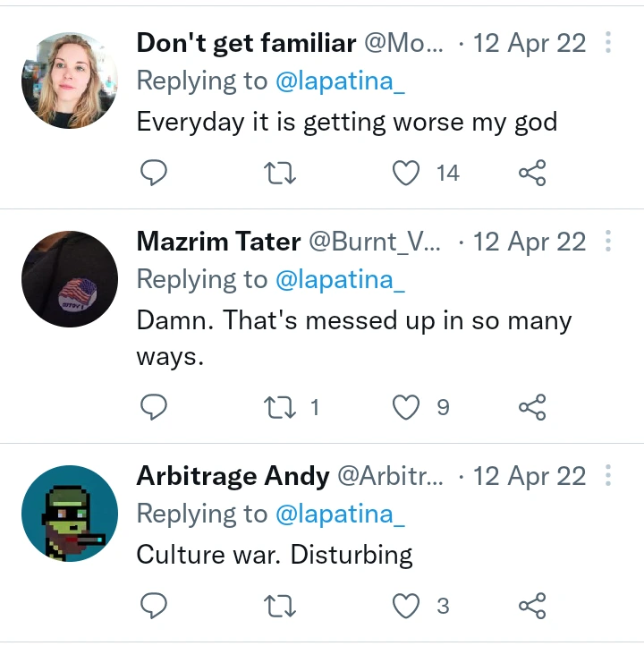Retweet the 'Everyday it is getting worse' tweet
The height and width of the screenshot is (646, 644).
click(280, 173)
